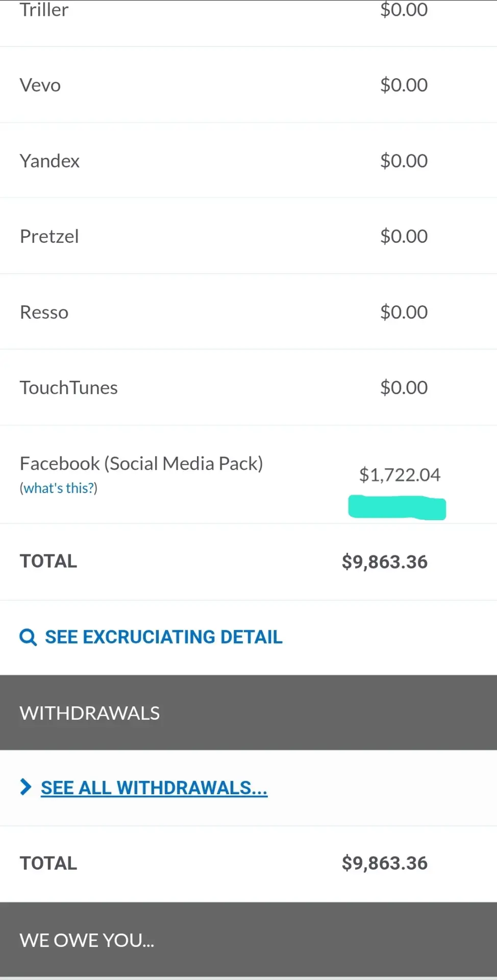The width and height of the screenshot is (497, 980).
Task: Open SEE EXCRUCIATING DETAIL link
Action: click(x=163, y=637)
